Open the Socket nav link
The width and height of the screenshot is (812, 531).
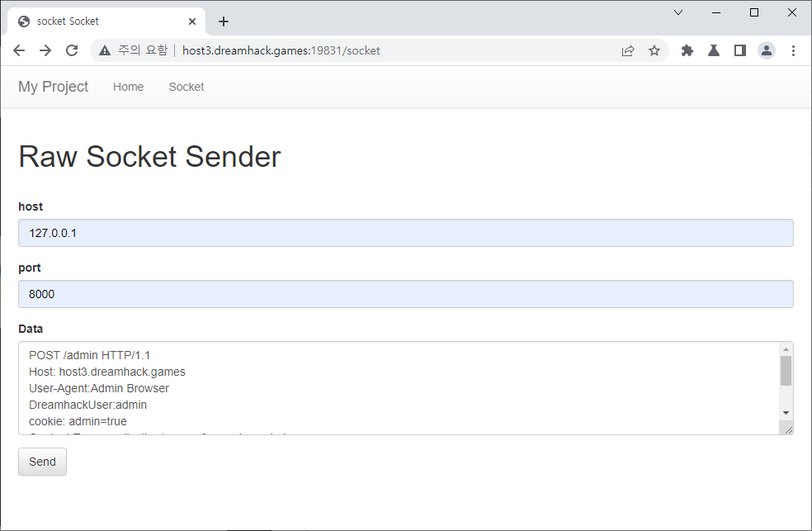click(x=186, y=87)
